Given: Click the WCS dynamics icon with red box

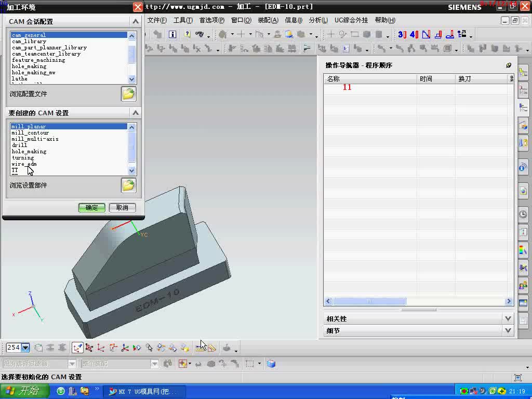Looking at the screenshot, I should click(x=89, y=348).
